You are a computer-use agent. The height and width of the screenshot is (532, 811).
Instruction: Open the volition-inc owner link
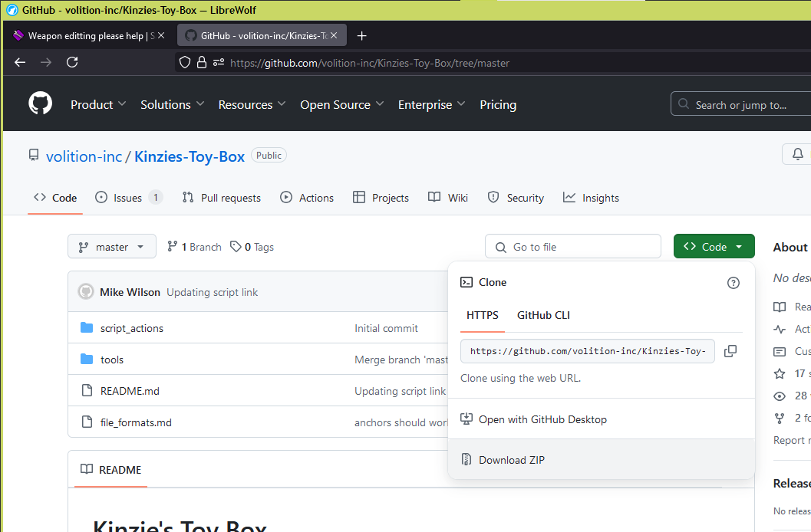tap(84, 156)
